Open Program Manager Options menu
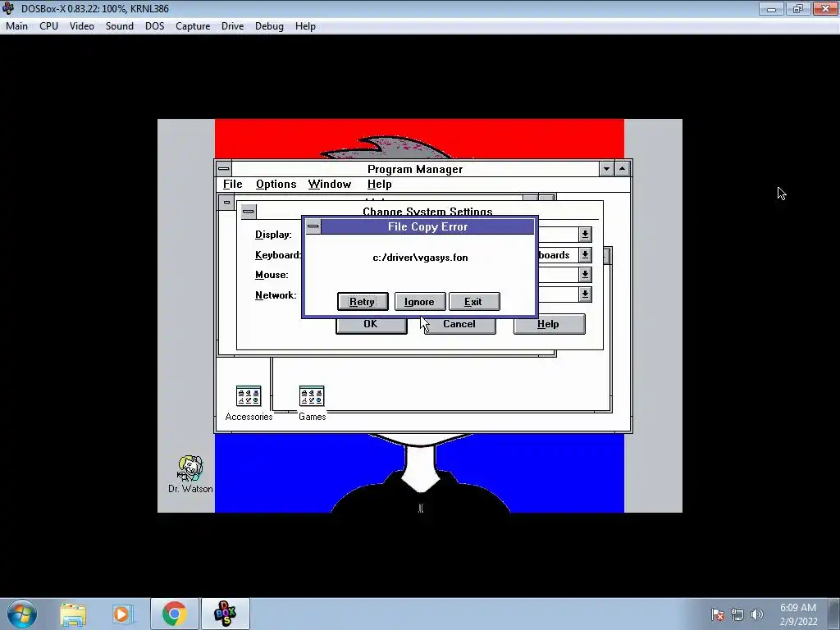Viewport: 840px width, 630px height. [276, 185]
